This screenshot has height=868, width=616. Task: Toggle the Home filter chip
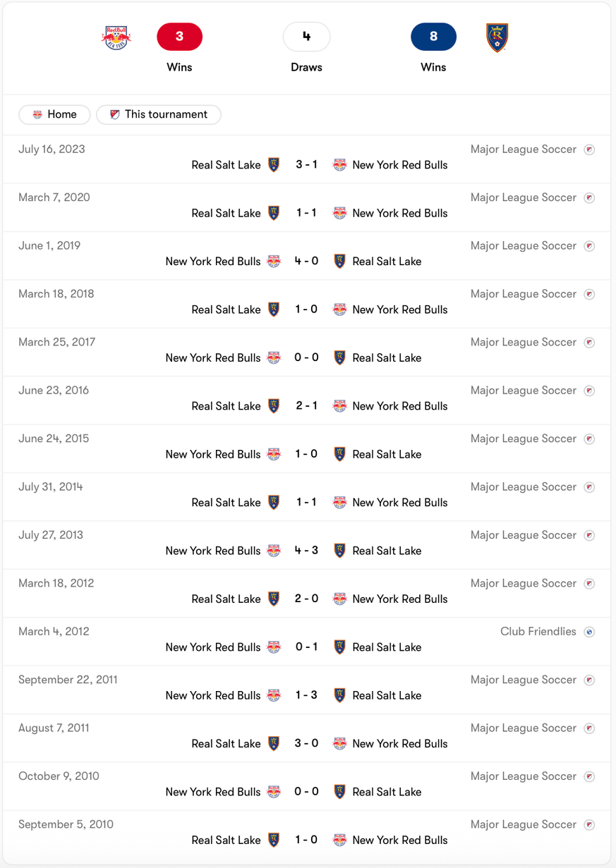click(x=54, y=114)
